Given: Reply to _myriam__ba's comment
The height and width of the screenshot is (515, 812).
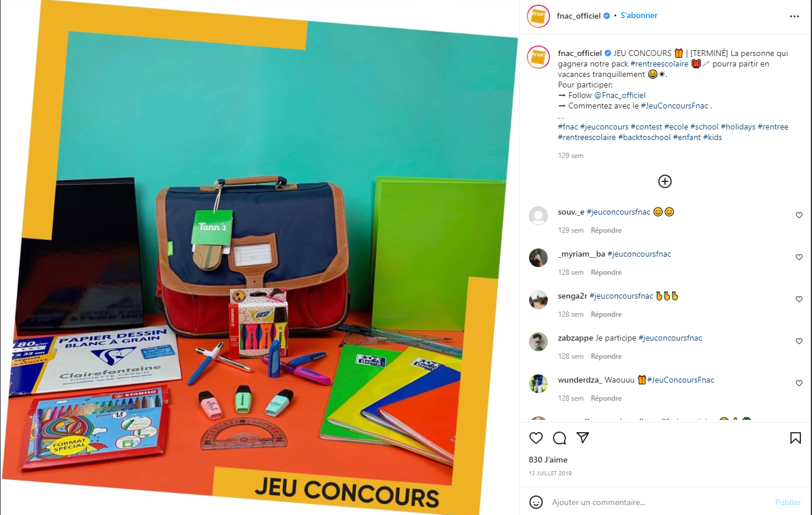Looking at the screenshot, I should tap(606, 272).
